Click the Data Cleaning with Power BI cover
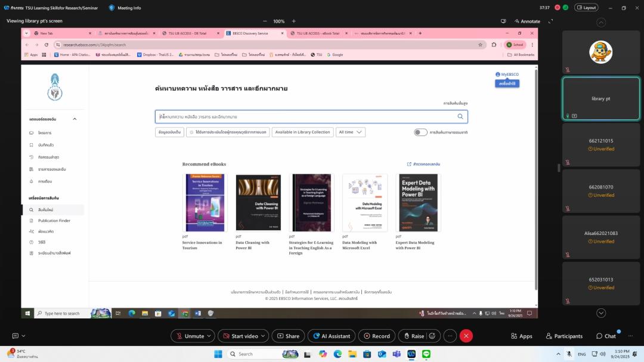The width and height of the screenshot is (644, 362). (x=258, y=203)
